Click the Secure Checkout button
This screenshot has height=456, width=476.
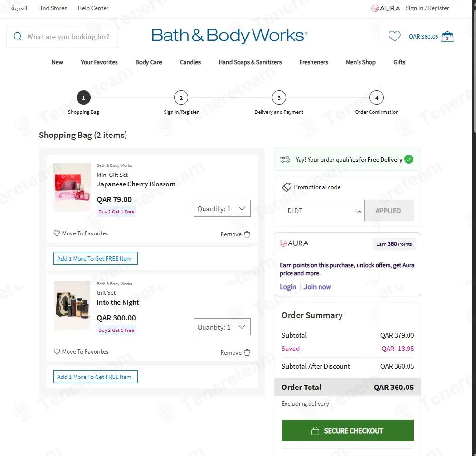[347, 430]
